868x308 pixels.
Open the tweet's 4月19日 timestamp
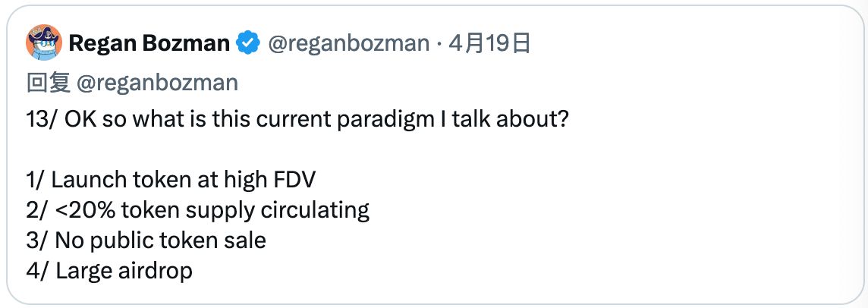tap(489, 44)
